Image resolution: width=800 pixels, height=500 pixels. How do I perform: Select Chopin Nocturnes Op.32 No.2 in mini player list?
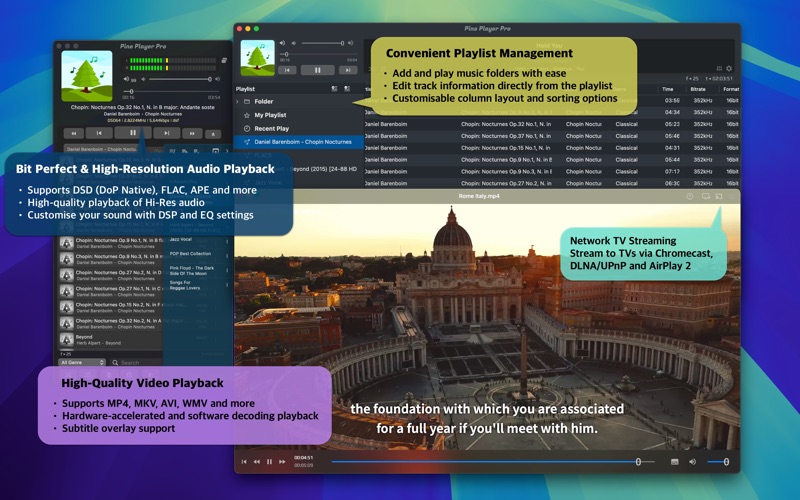111,323
